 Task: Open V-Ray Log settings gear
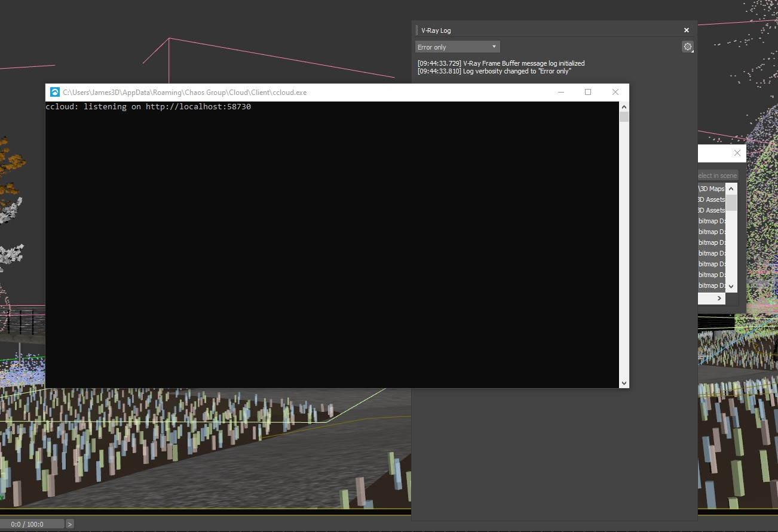[688, 47]
